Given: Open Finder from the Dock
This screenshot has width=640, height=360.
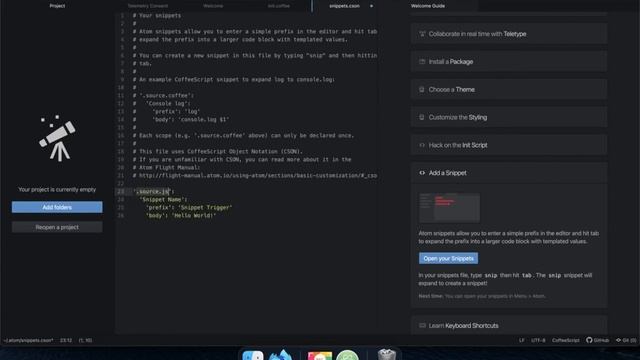Looking at the screenshot, I should (x=253, y=355).
